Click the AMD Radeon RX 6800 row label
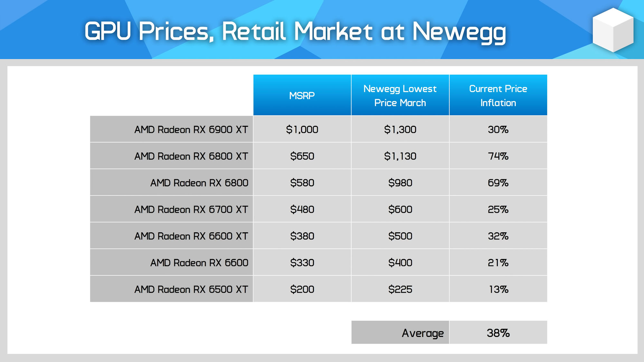The height and width of the screenshot is (362, 644). pyautogui.click(x=199, y=182)
